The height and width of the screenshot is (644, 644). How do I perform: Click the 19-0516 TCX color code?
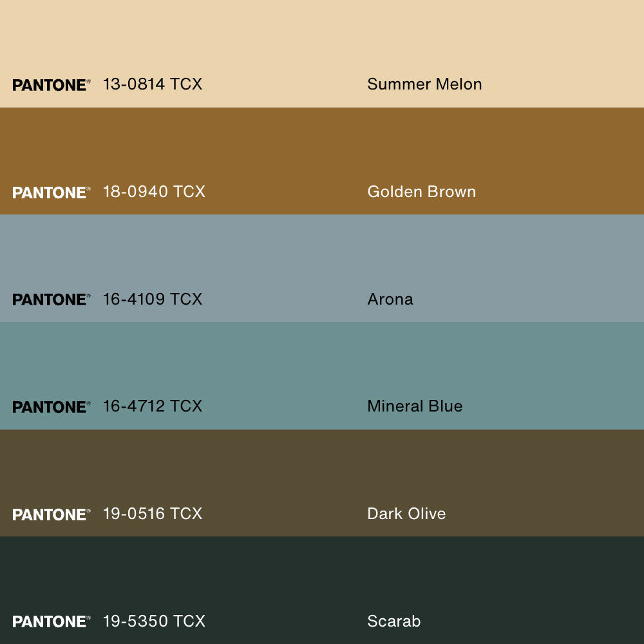point(153,514)
